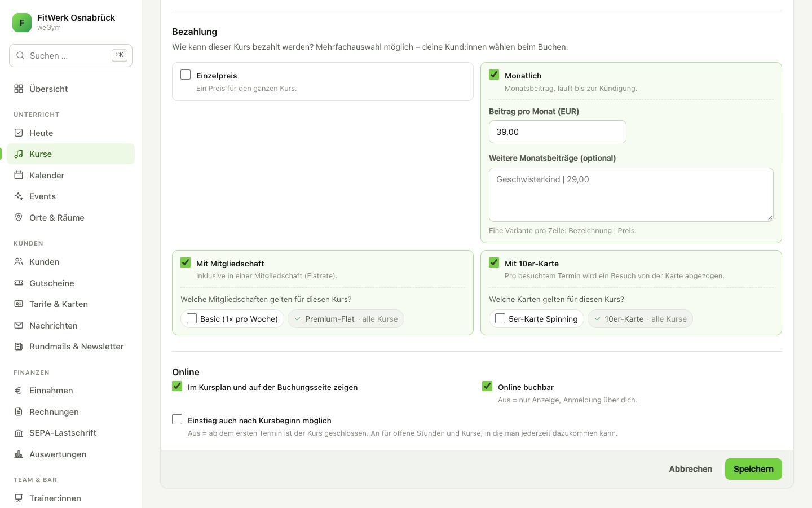Click the Heute checkmark icon
The height and width of the screenshot is (508, 812).
(x=19, y=133)
